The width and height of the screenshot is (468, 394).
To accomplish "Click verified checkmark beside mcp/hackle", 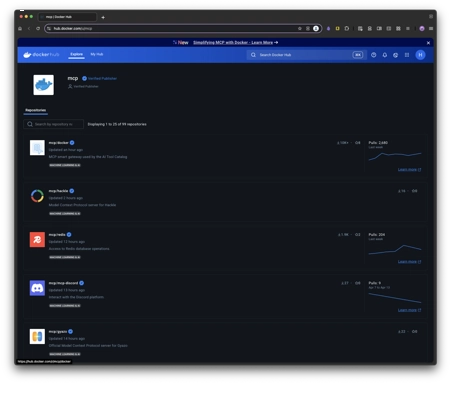I will pos(72,191).
